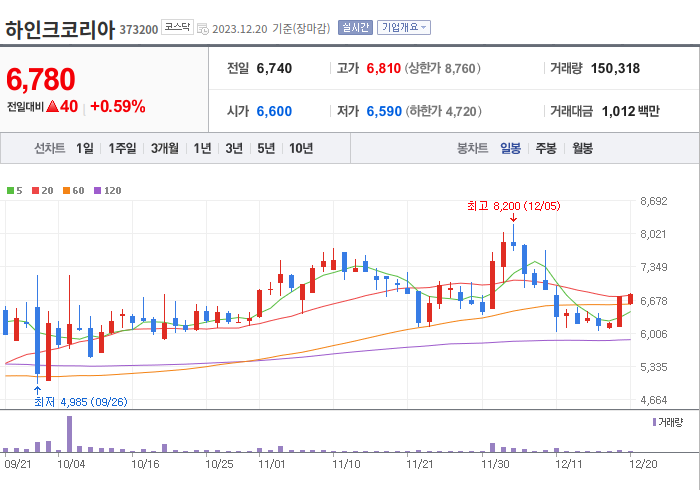Switch chart to the 3개월 period
The width and height of the screenshot is (700, 490).
click(x=164, y=148)
